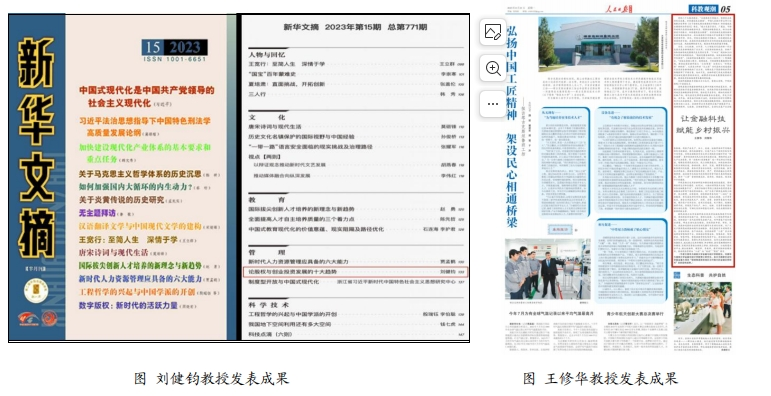Click the 生态科普 photo at bottom right
The image size is (771, 396).
[x=703, y=308]
